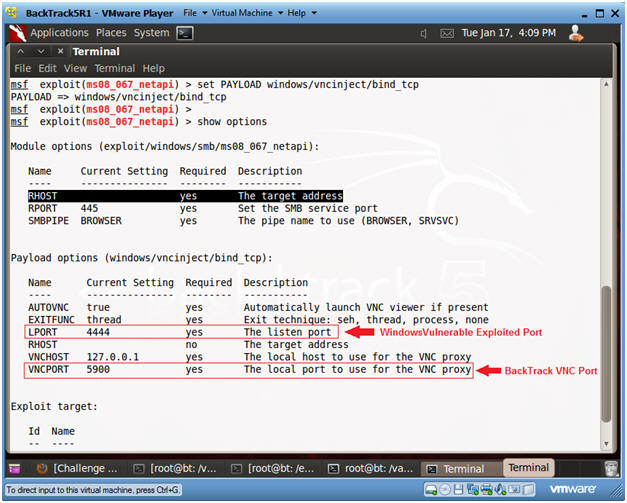This screenshot has height=503, width=627.
Task: Click the AUTOVNC value true
Action: (98, 307)
